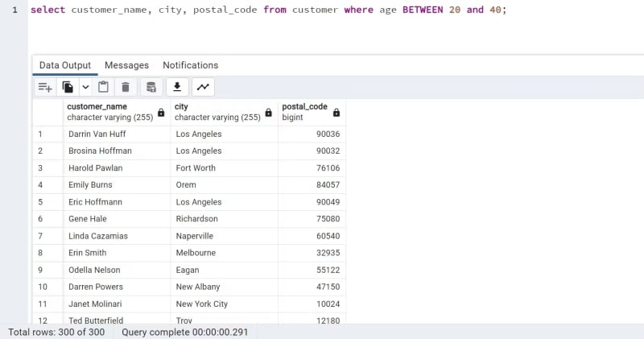Select the postal code cell 90036
Viewport: 644px width, 339px height.
tap(312, 134)
